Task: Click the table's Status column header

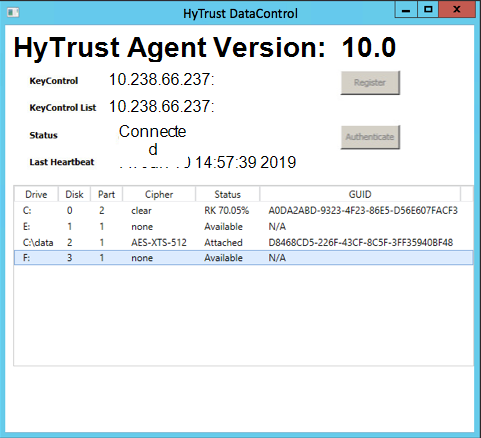Action: 227,194
